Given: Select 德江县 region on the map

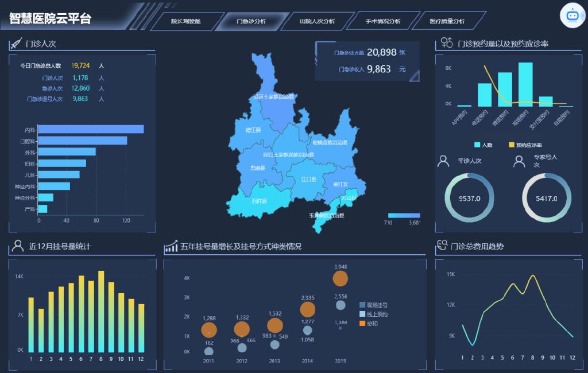Looking at the screenshot, I should coord(253,130).
